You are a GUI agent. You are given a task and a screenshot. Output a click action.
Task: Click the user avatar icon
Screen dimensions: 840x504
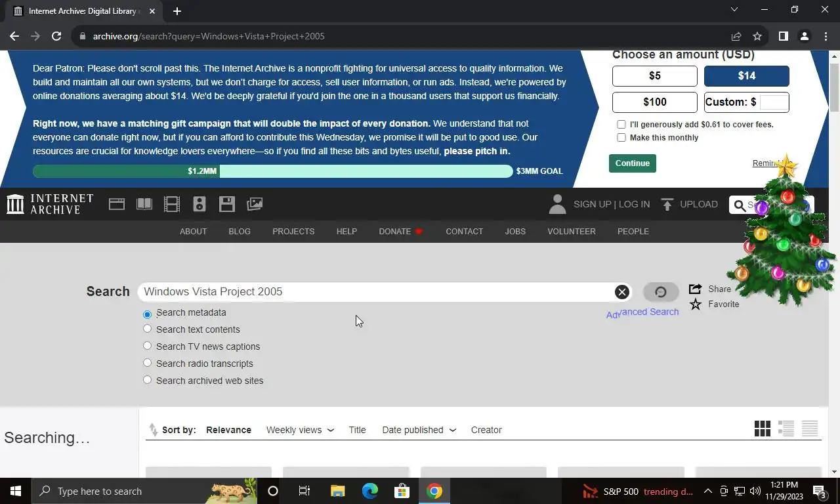(557, 204)
